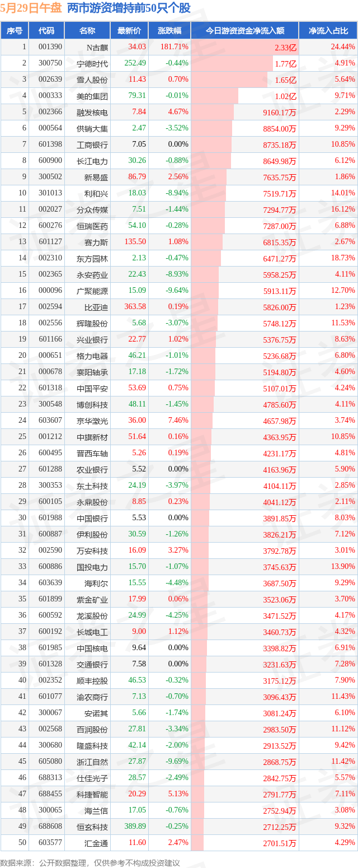Click the title 两市游资增持前50只个股
Screen dimensions: 358x868
[x=129, y=8]
